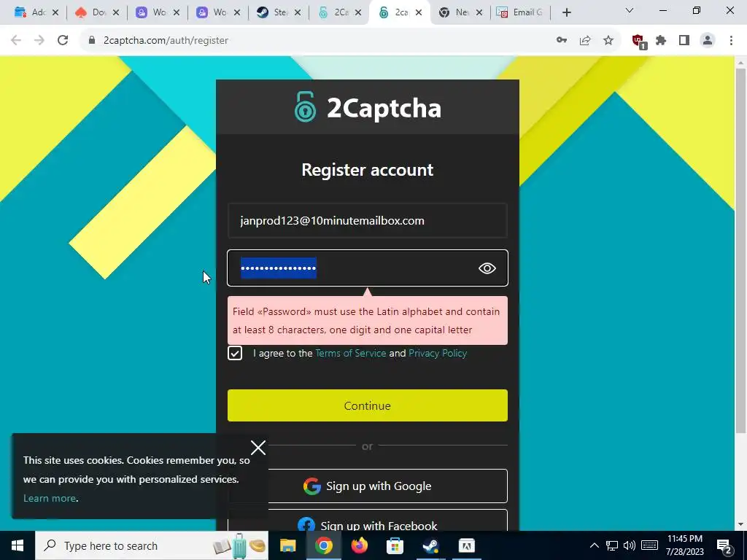The width and height of the screenshot is (747, 560).
Task: Open the uBlock shield extension icon
Action: pyautogui.click(x=638, y=42)
